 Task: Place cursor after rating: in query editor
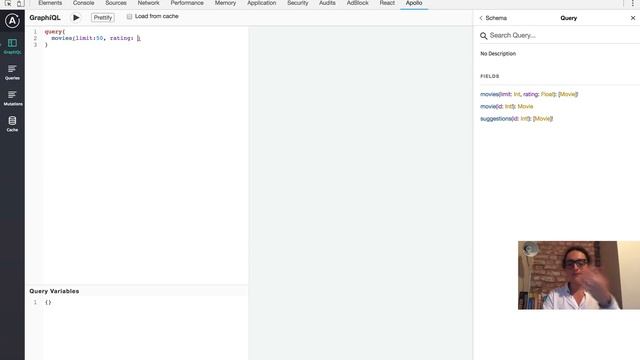(x=139, y=38)
